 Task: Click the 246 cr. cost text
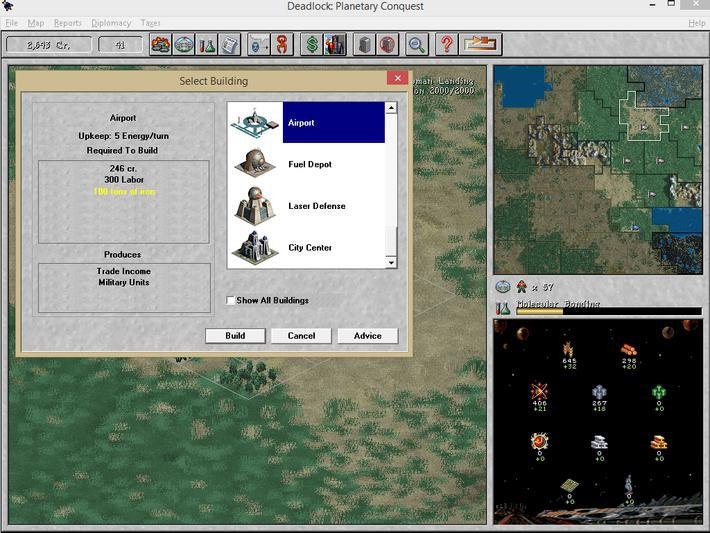(123, 168)
